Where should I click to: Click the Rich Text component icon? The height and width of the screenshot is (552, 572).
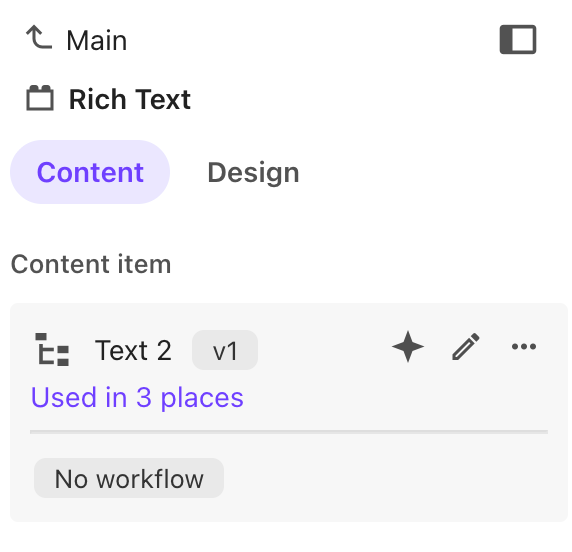tap(40, 98)
